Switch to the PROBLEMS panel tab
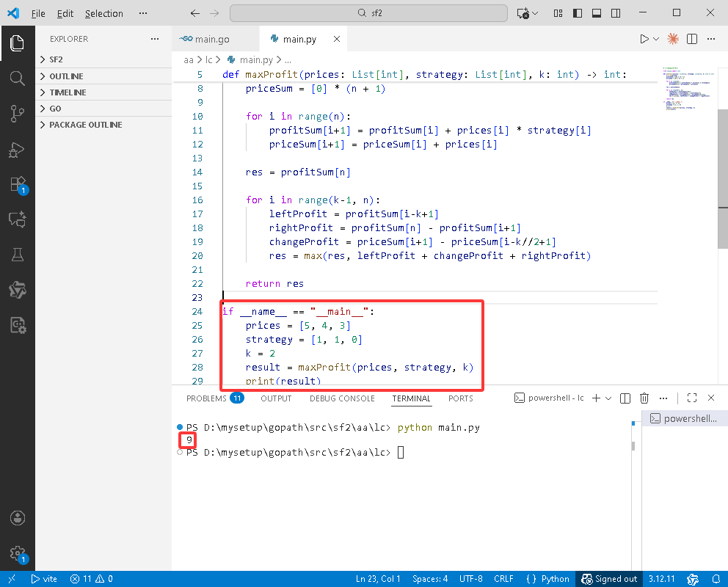This screenshot has width=728, height=587. point(214,398)
